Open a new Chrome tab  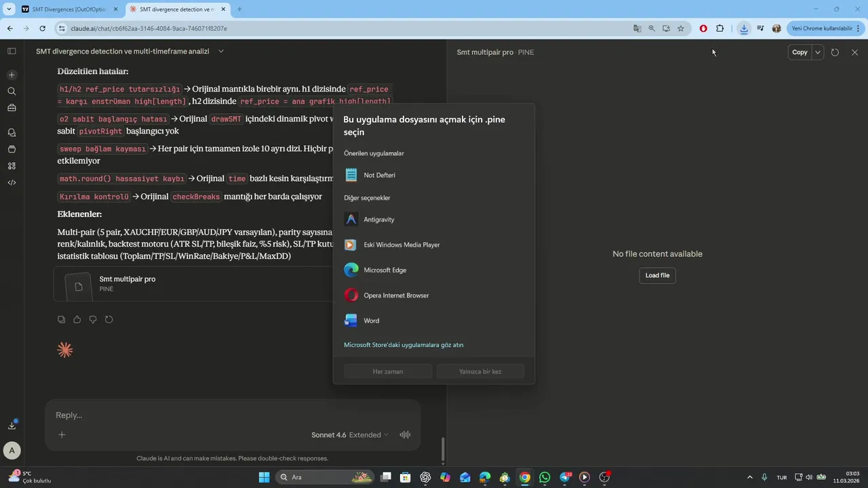(x=239, y=9)
